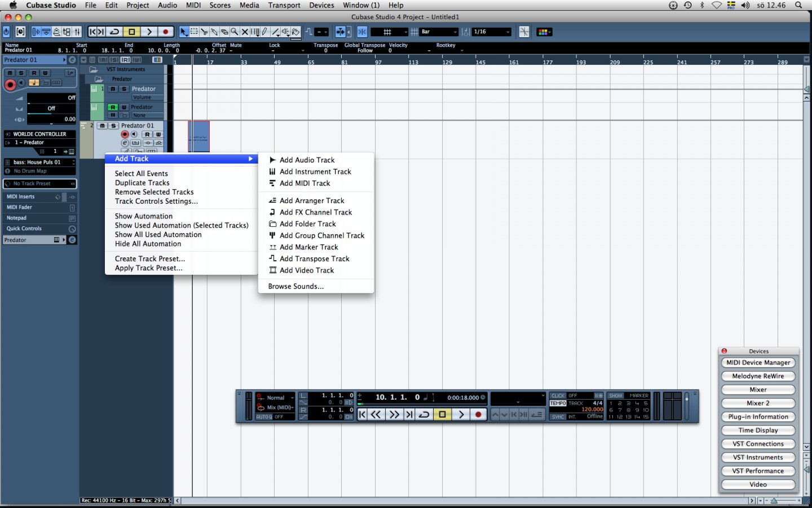Click toolbar Record button
This screenshot has width=812, height=508.
pos(166,32)
